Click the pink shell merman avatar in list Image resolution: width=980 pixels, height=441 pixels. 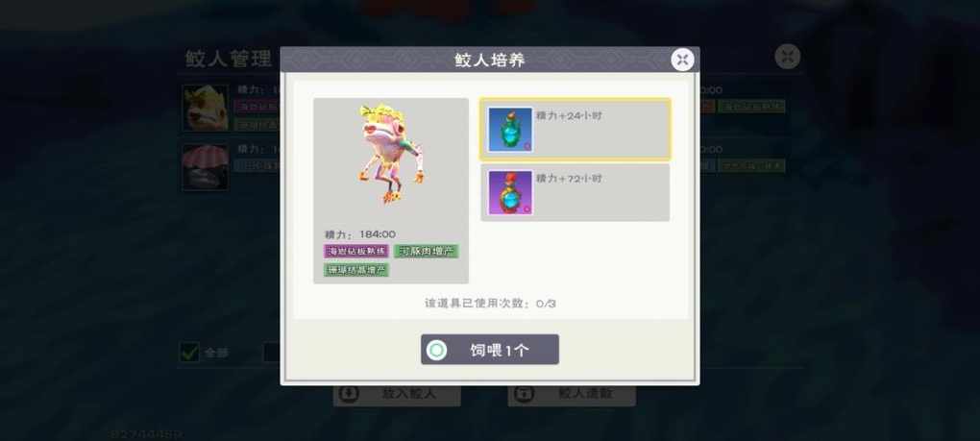(x=206, y=167)
